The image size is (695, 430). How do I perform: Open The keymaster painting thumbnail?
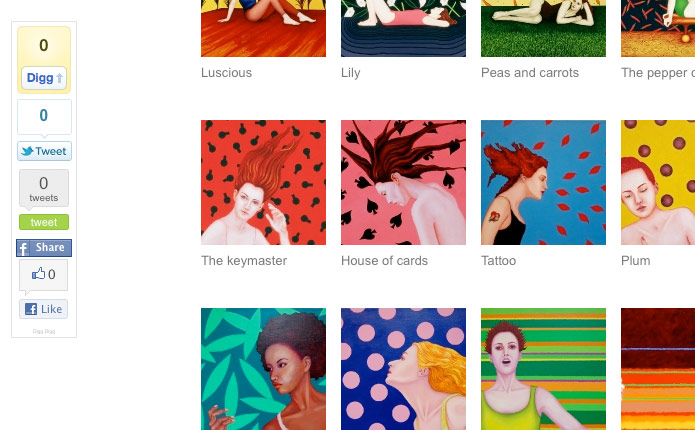(263, 182)
